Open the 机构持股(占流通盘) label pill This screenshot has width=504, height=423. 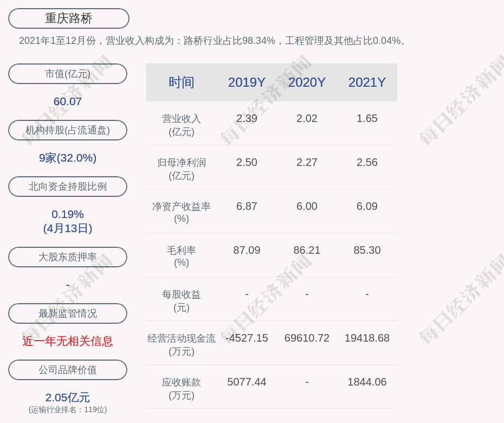(68, 130)
